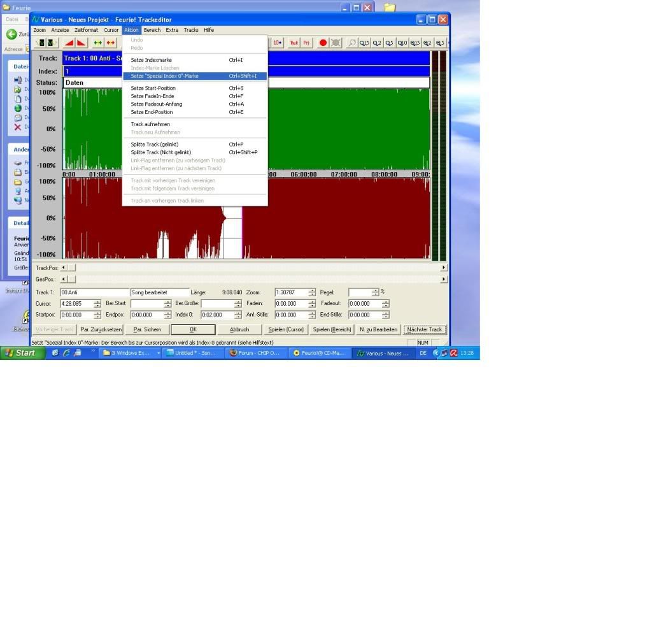Select 'Setze Indexmarke' from the Aktion menu

151,60
